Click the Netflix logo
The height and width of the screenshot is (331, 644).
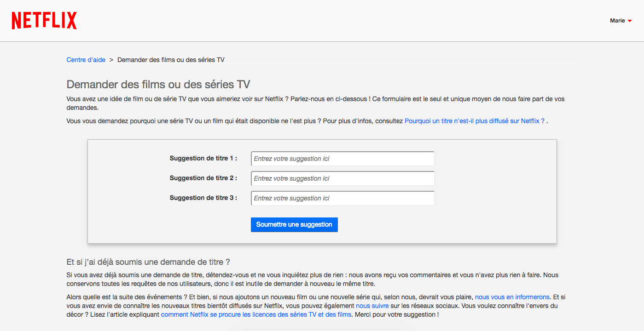click(x=44, y=21)
